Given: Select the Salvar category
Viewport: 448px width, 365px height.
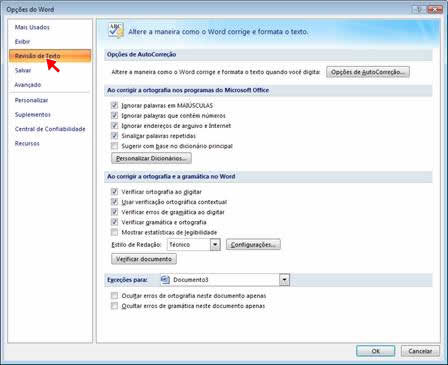Looking at the screenshot, I should 23,70.
